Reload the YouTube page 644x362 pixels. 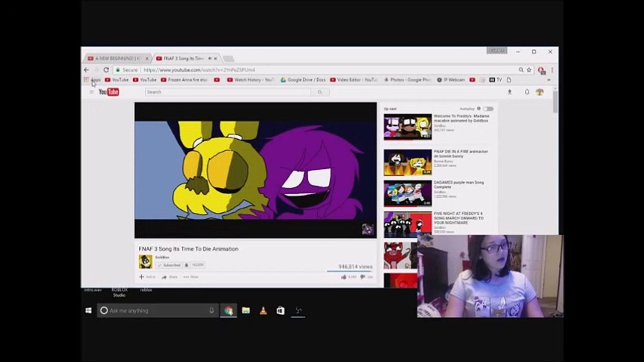point(106,70)
